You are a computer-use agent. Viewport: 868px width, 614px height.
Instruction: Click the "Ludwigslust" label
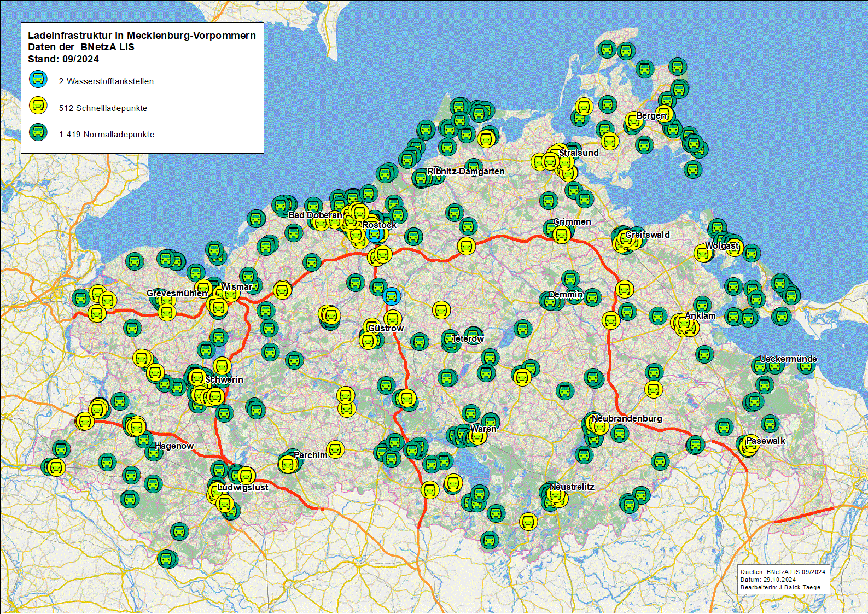[243, 487]
